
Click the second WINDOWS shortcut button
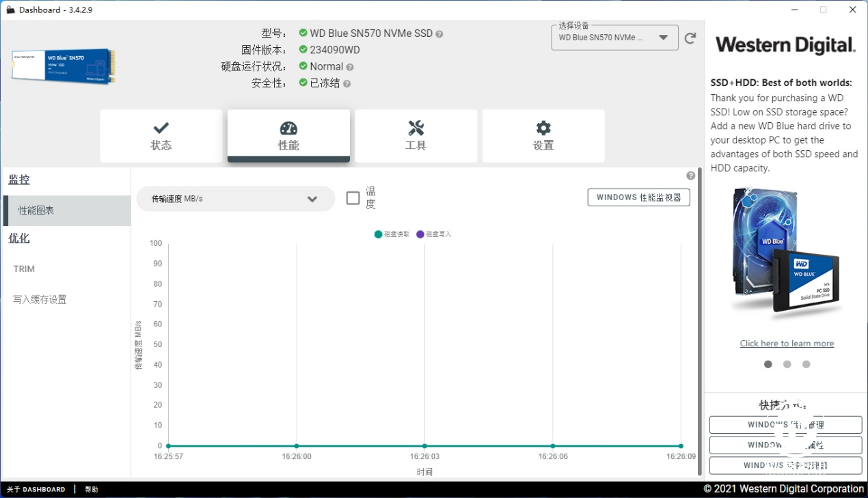click(x=785, y=445)
